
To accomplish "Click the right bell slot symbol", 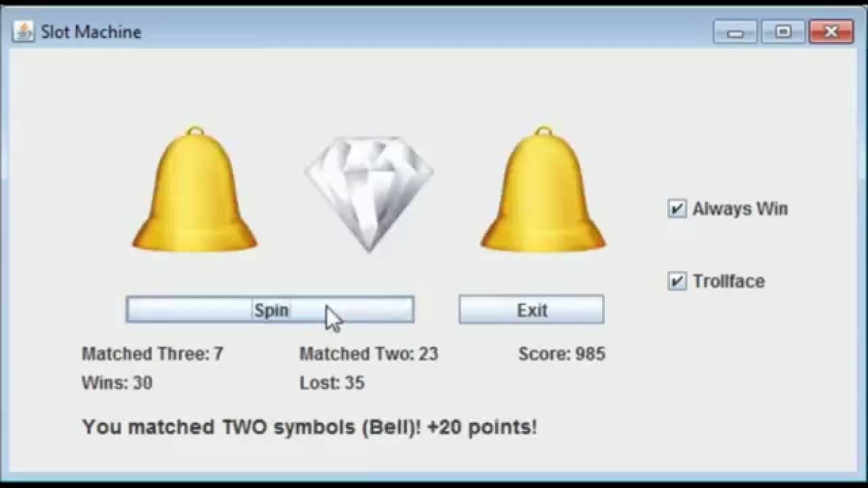I will (x=543, y=189).
